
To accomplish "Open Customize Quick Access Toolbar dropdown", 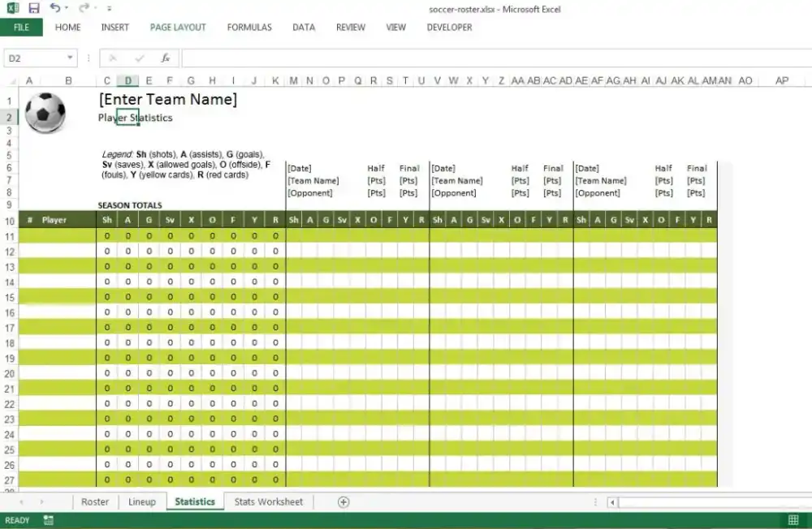I will [109, 8].
